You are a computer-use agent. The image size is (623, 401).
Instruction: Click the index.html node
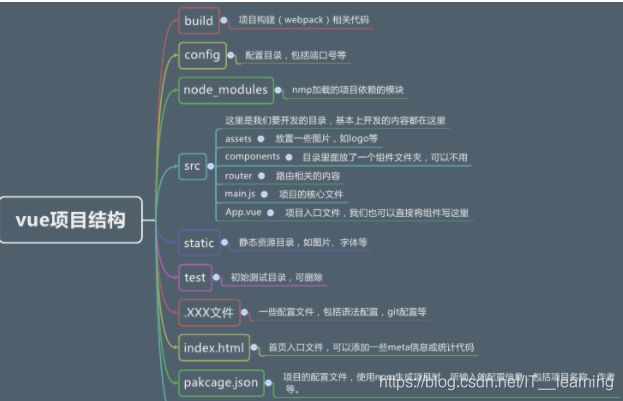click(x=214, y=348)
